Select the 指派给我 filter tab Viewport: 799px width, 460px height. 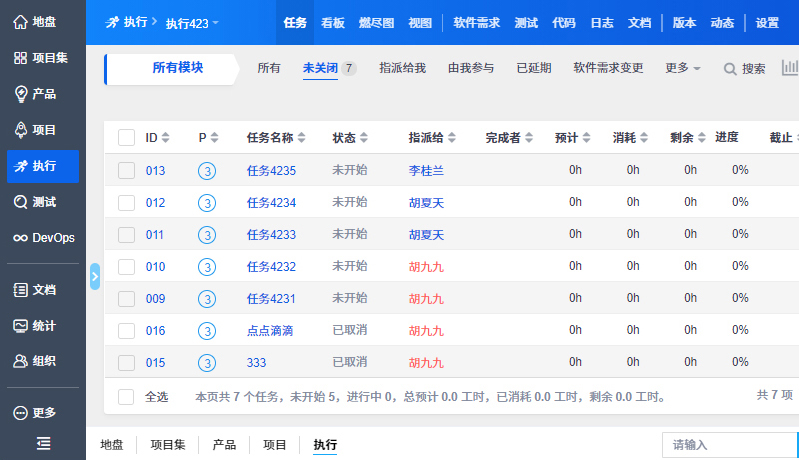coord(402,68)
